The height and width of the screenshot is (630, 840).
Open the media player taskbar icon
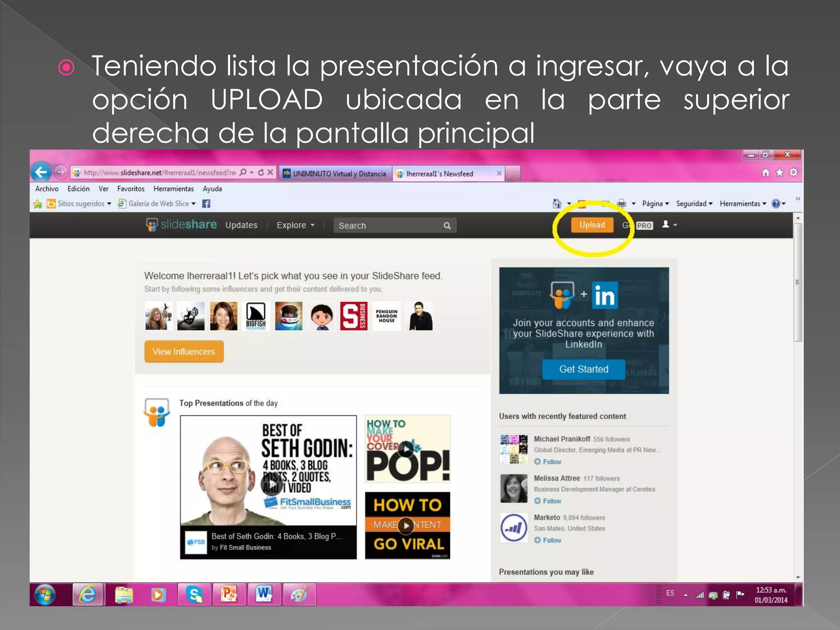coord(158,594)
